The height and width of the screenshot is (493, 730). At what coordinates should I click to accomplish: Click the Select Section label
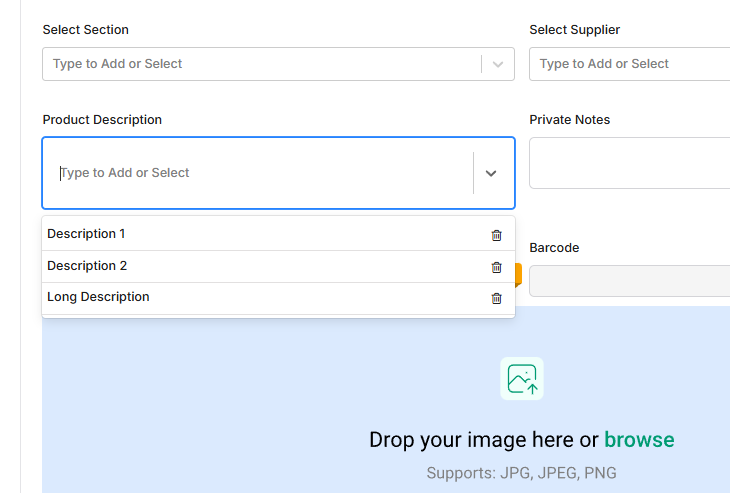point(86,30)
